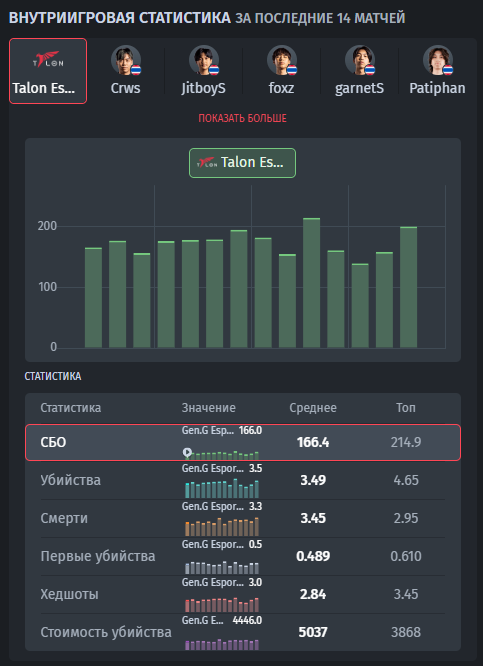Click average value 5037
The height and width of the screenshot is (666, 483).
click(313, 632)
